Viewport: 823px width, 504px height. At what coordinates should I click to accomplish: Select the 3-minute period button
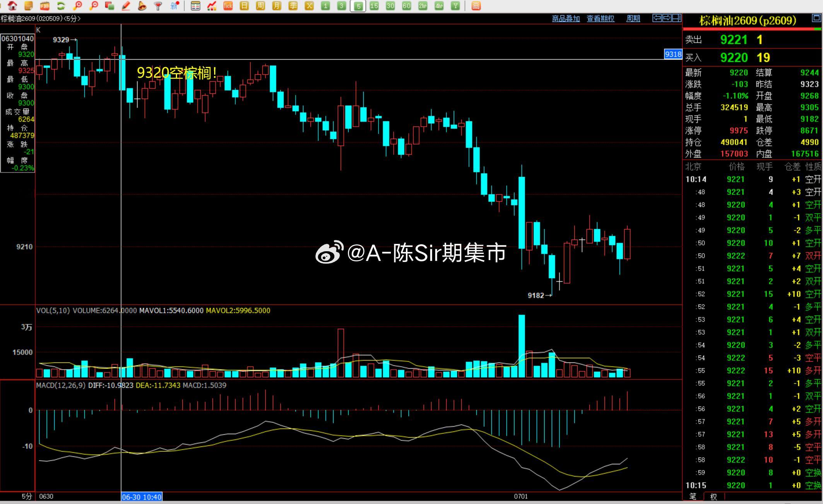pos(341,6)
